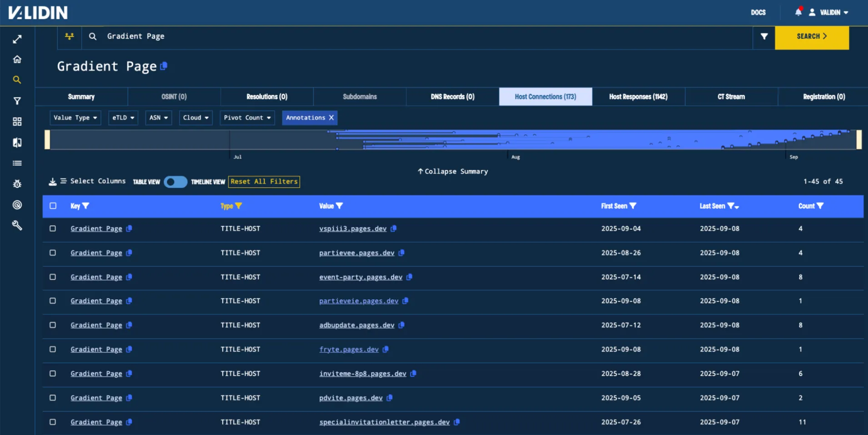Open the grid dashboard icon in sidebar
This screenshot has width=868, height=435.
(17, 121)
